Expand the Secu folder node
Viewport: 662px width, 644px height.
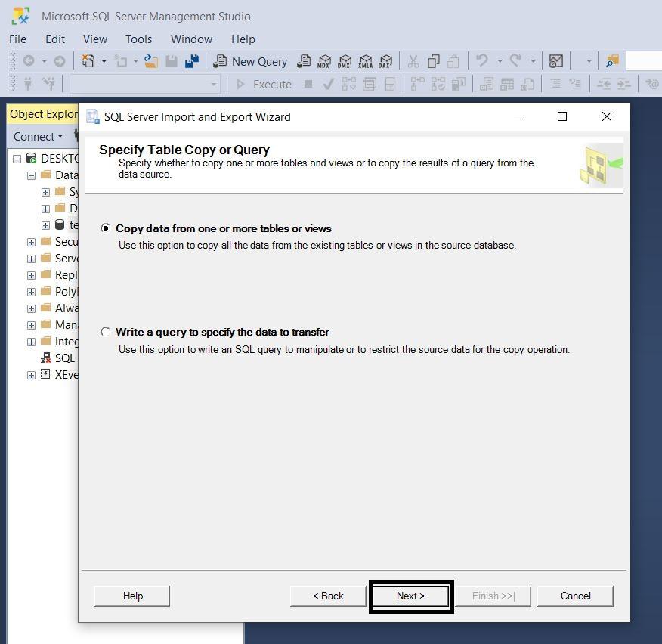click(x=31, y=242)
